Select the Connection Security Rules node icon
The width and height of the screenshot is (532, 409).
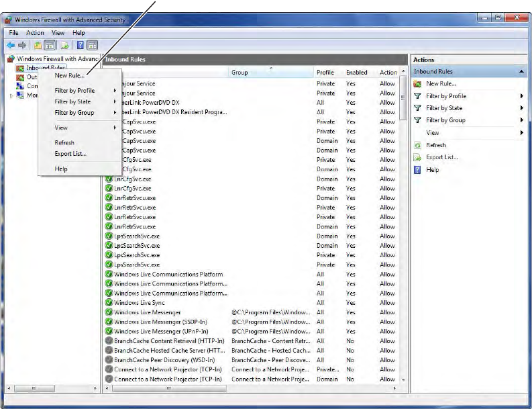(20, 86)
